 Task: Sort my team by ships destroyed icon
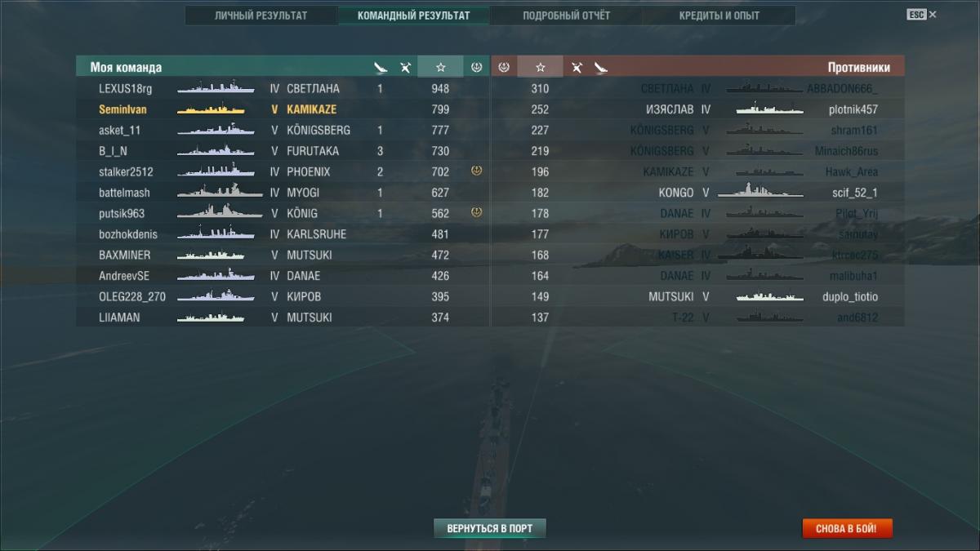pyautogui.click(x=381, y=67)
